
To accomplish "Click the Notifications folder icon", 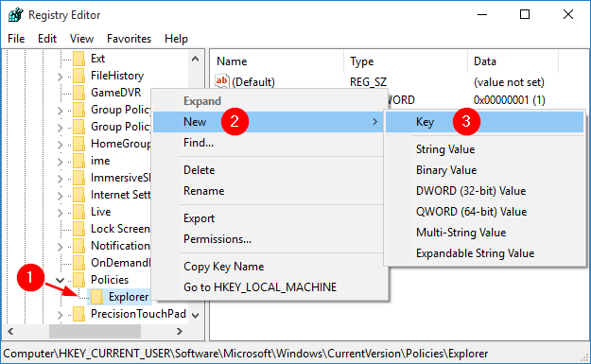I will pyautogui.click(x=78, y=246).
